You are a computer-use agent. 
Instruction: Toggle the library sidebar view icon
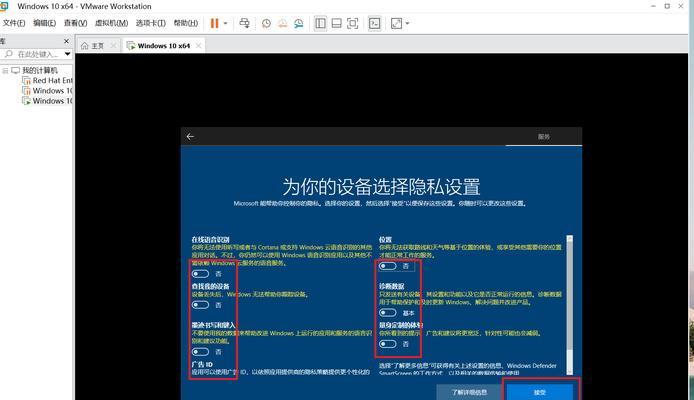(x=320, y=23)
